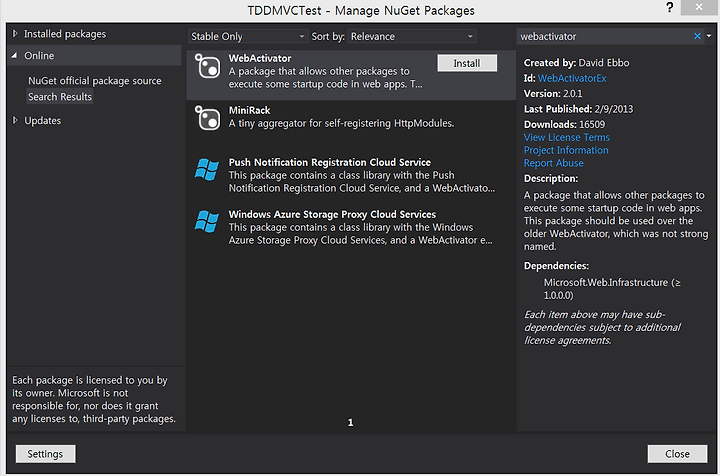
Task: Click into the webactivator search field
Action: coord(604,36)
